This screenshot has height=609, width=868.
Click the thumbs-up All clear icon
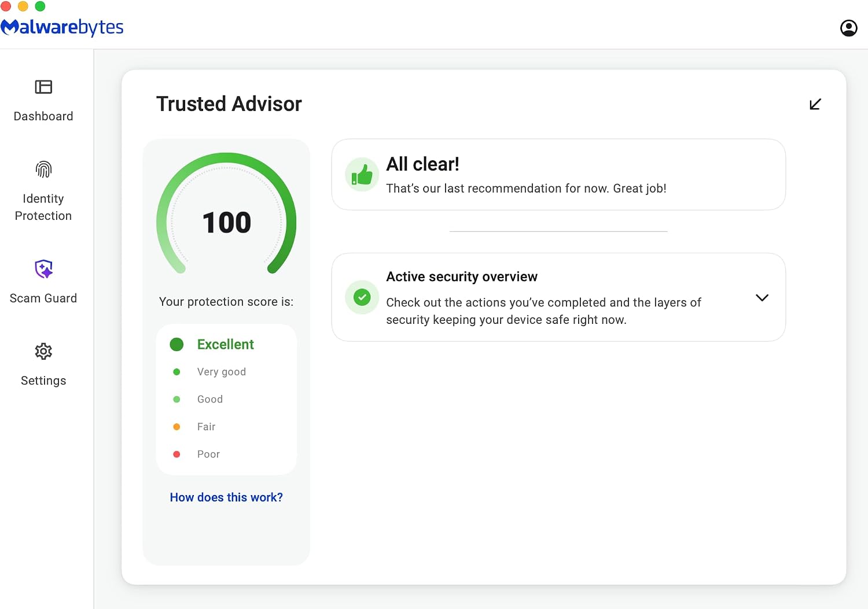click(x=362, y=174)
